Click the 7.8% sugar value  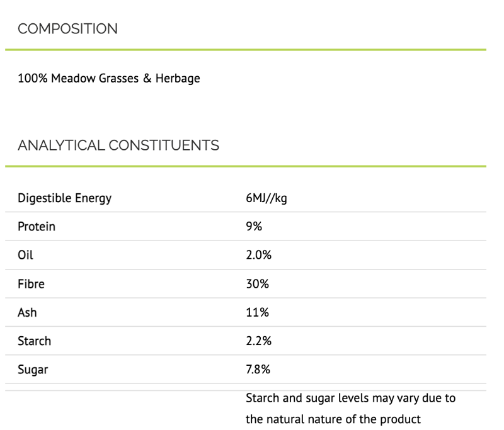[258, 370]
